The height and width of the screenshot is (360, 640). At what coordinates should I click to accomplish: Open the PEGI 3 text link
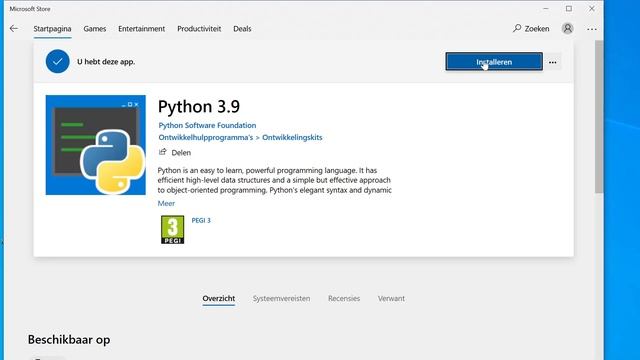point(201,220)
